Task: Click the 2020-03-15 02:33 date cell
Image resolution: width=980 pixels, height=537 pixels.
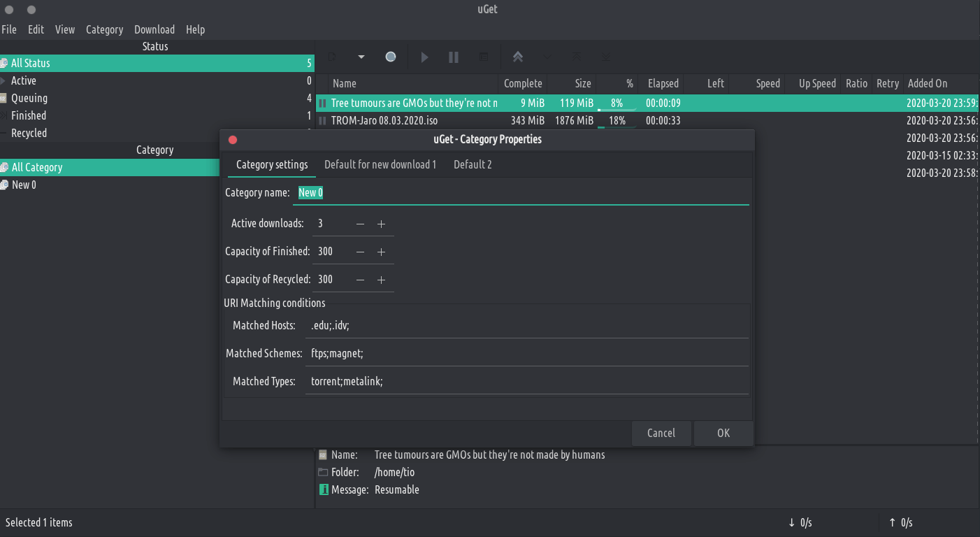Action: coord(942,155)
